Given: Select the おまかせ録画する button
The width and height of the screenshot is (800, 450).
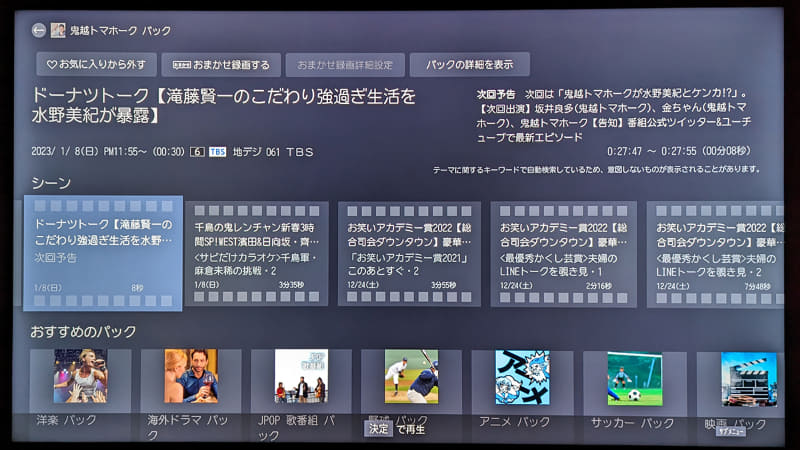Looking at the screenshot, I should pyautogui.click(x=221, y=65).
